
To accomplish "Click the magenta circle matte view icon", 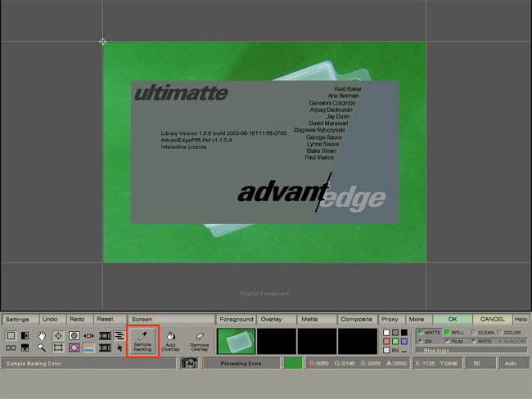I will 74,347.
